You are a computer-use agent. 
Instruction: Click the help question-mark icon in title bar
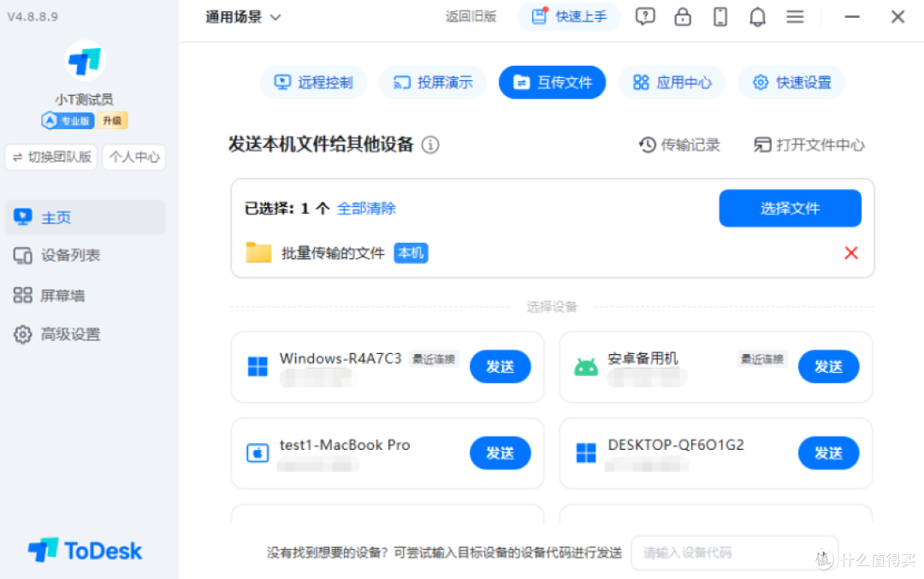pyautogui.click(x=645, y=16)
